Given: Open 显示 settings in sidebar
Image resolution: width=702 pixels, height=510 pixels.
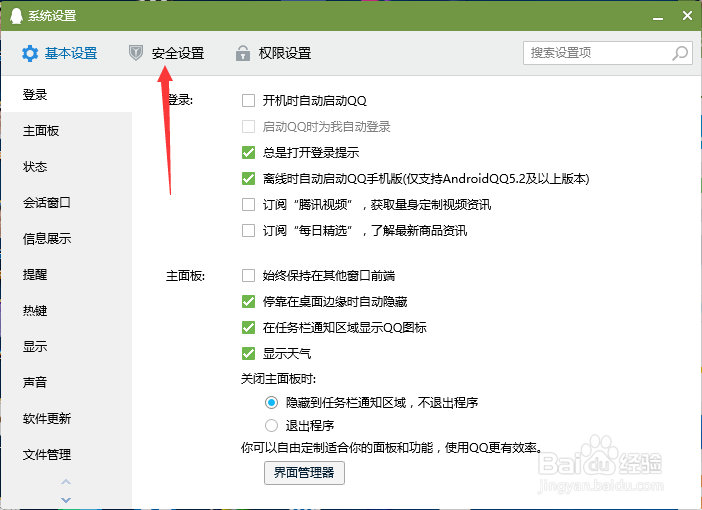Looking at the screenshot, I should (66, 347).
